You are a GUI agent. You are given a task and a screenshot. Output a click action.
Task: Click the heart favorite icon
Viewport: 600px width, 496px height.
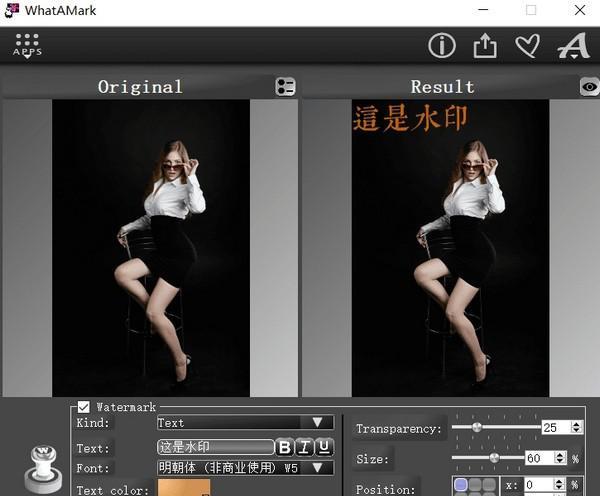[527, 46]
